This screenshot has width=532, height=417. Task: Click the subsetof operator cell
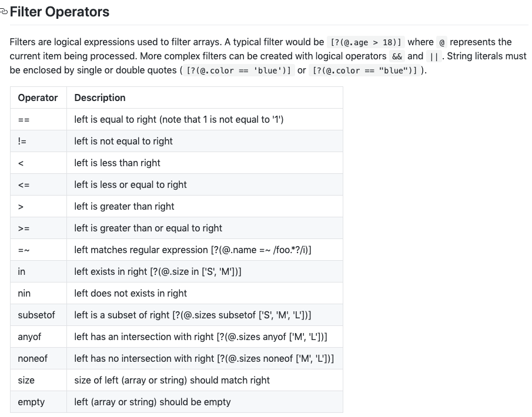(x=36, y=315)
